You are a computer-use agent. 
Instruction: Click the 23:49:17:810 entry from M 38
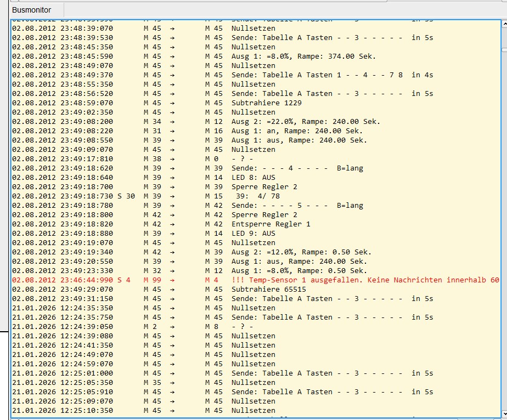click(x=242, y=159)
